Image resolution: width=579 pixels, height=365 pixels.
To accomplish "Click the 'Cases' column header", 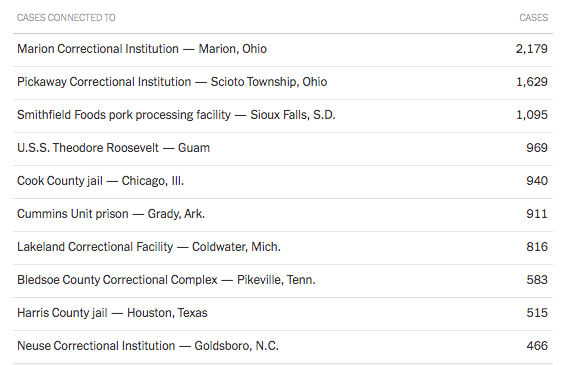I will coord(534,17).
